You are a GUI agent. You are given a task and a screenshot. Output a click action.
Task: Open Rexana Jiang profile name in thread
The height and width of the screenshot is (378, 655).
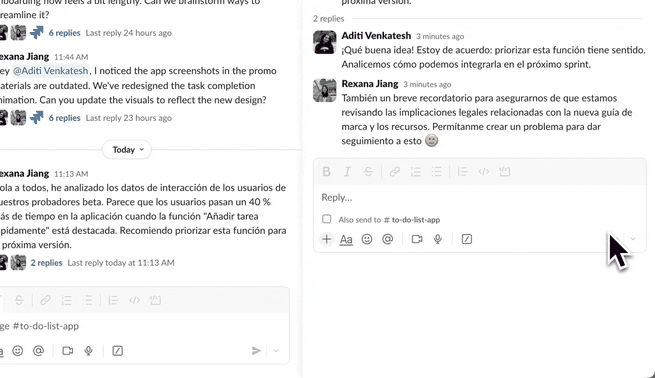tap(370, 84)
